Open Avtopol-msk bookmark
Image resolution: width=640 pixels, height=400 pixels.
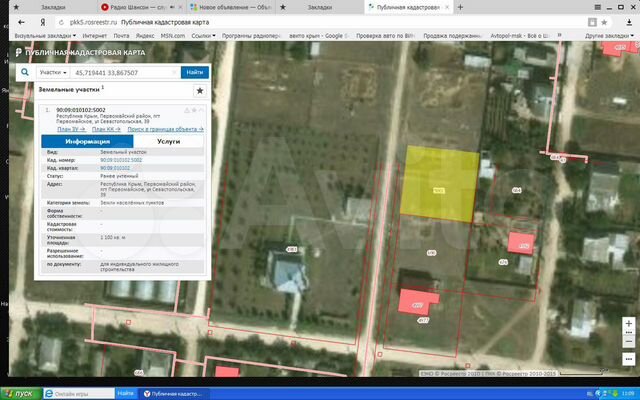(x=520, y=36)
